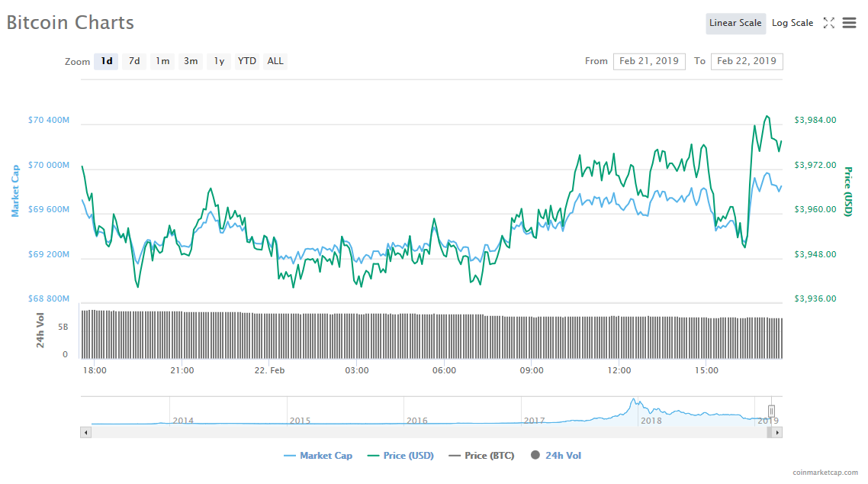Edit the From date field
The width and height of the screenshot is (868, 484).
coord(649,61)
